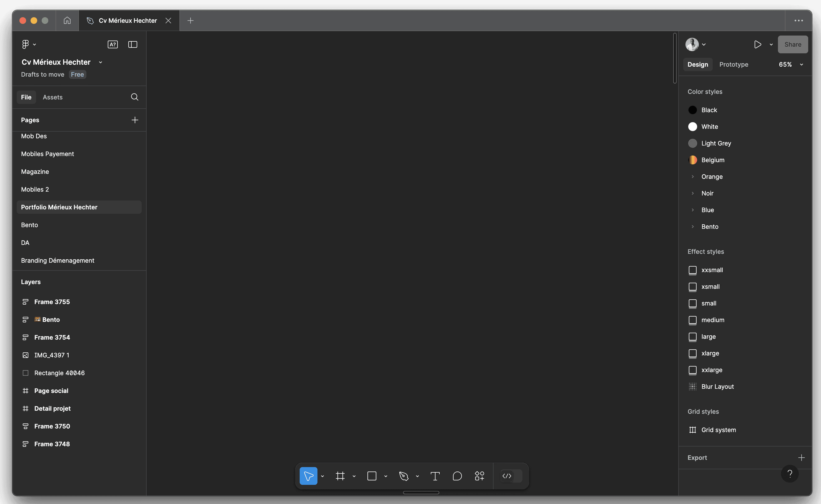The width and height of the screenshot is (821, 504).
Task: Open the 65% zoom dropdown
Action: point(790,64)
